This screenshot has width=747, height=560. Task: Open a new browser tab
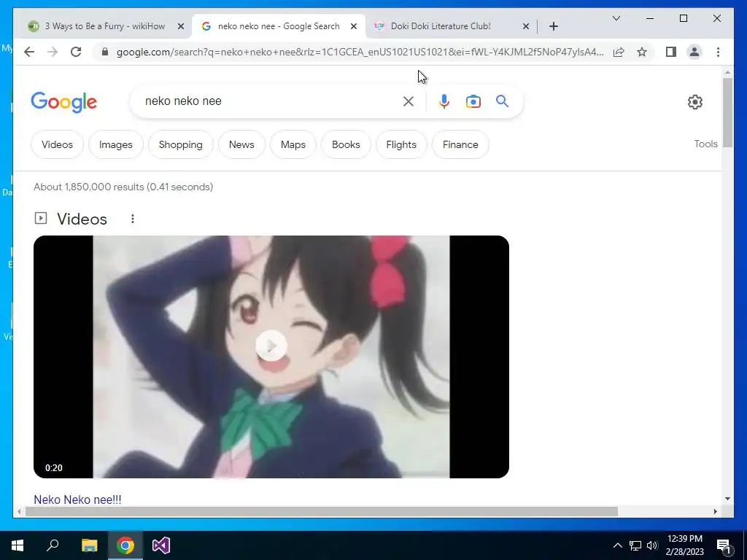pos(553,26)
